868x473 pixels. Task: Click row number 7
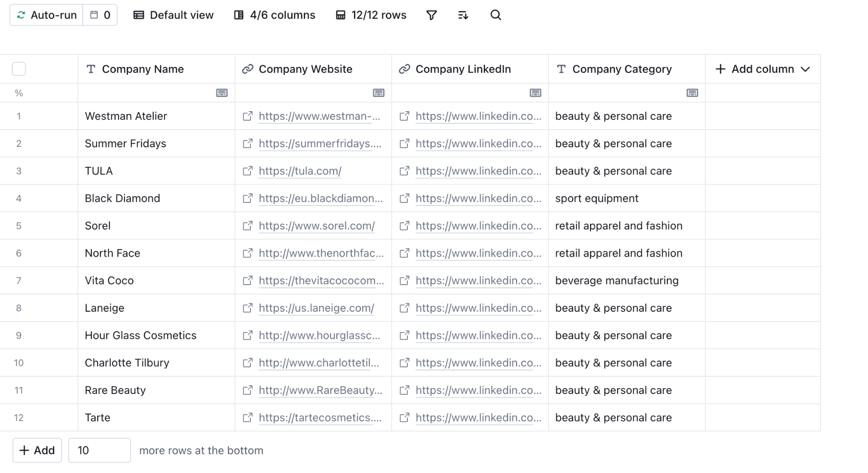[x=19, y=281]
